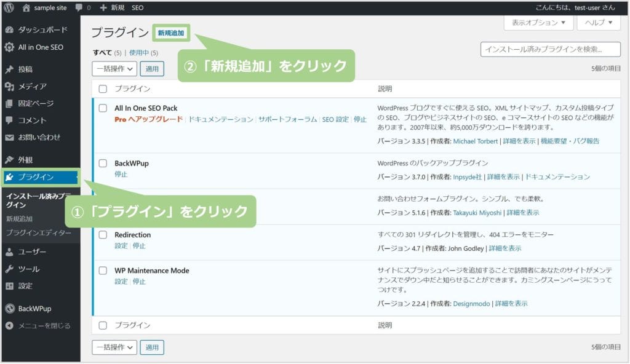Open Michael Torbert author link
Viewport: 630px width, 364px height.
coord(476,141)
